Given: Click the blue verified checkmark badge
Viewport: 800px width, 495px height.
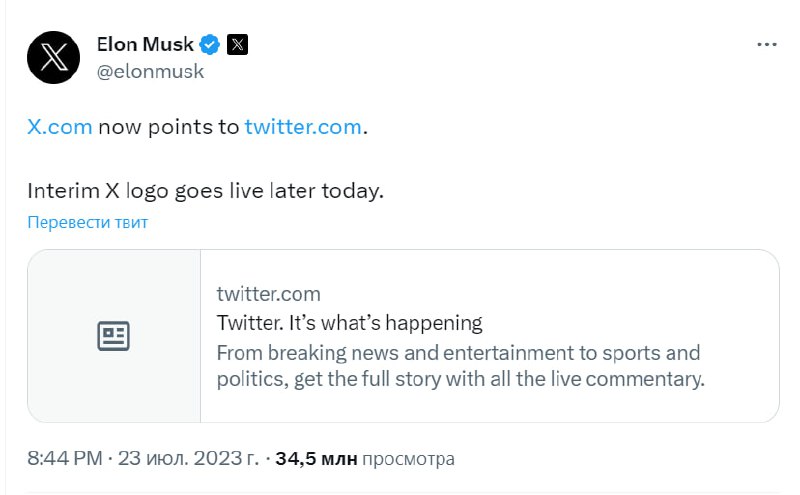Looking at the screenshot, I should click(x=210, y=44).
